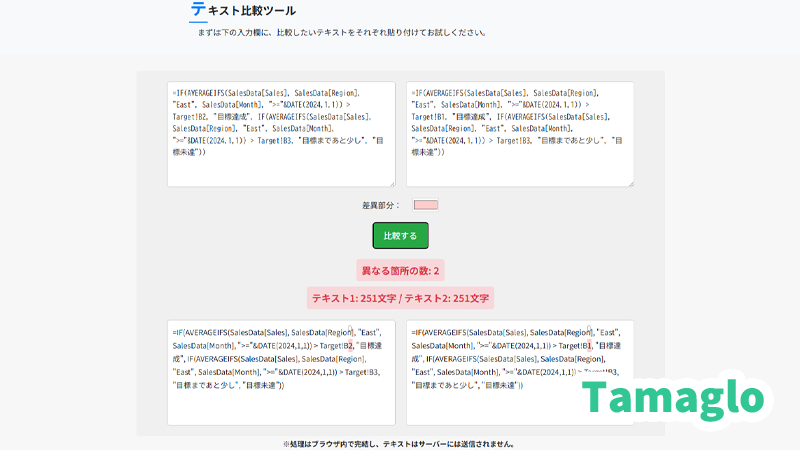
Task: Click the テキスト比較ツール page title
Action: [x=252, y=11]
